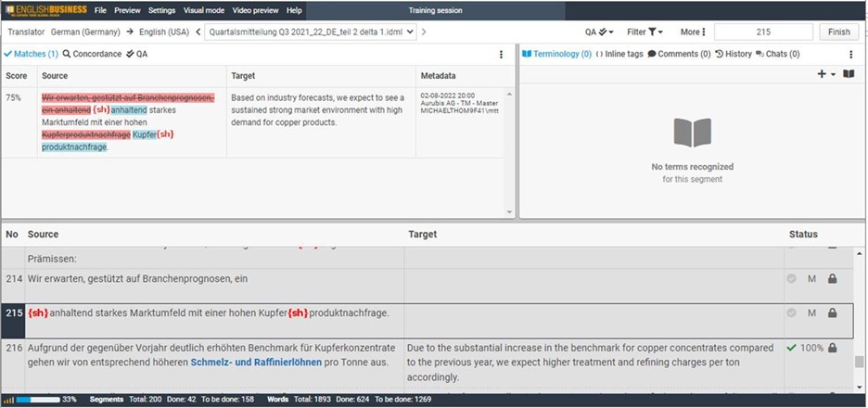Click the segment number field showing 215
Screen dimensions: 868x408
(763, 32)
